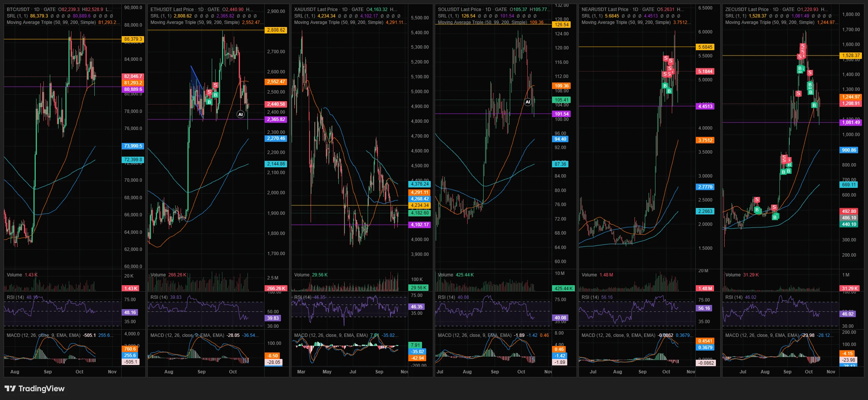The height and width of the screenshot is (400, 868).
Task: Select the lowest green B buy marker on ETHUSDT
Action: tap(209, 102)
